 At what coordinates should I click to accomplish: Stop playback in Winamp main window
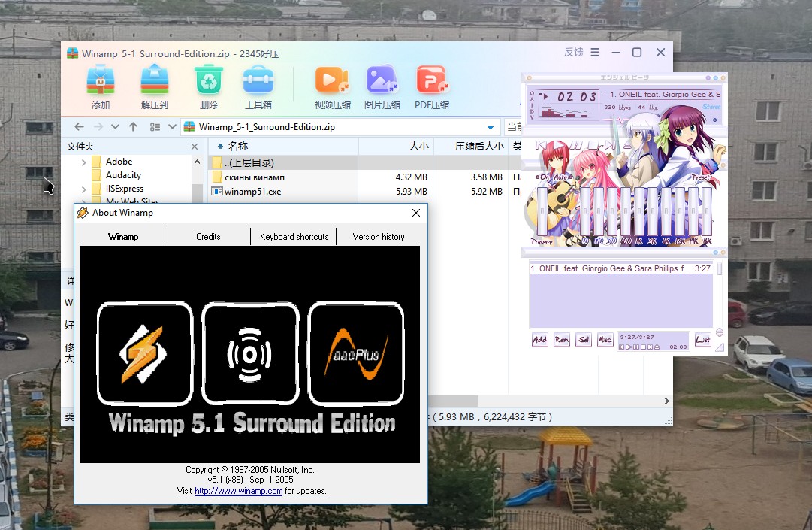(593, 145)
